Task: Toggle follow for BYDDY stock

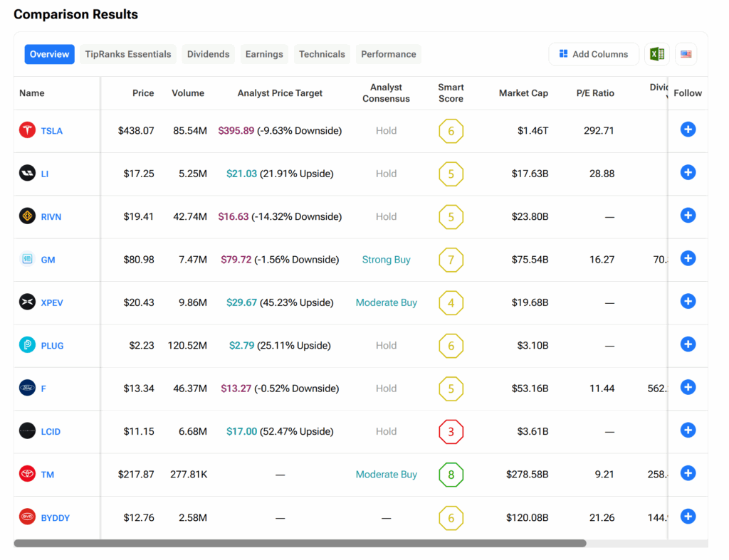Action: (x=688, y=516)
